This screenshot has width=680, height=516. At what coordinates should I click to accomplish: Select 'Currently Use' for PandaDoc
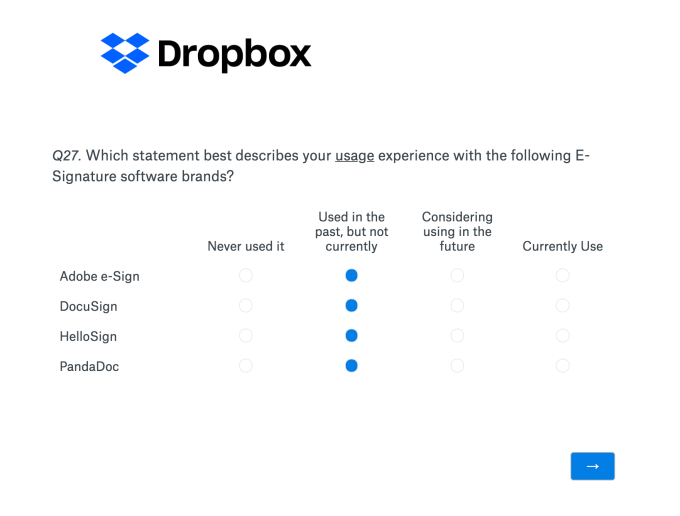tap(562, 366)
